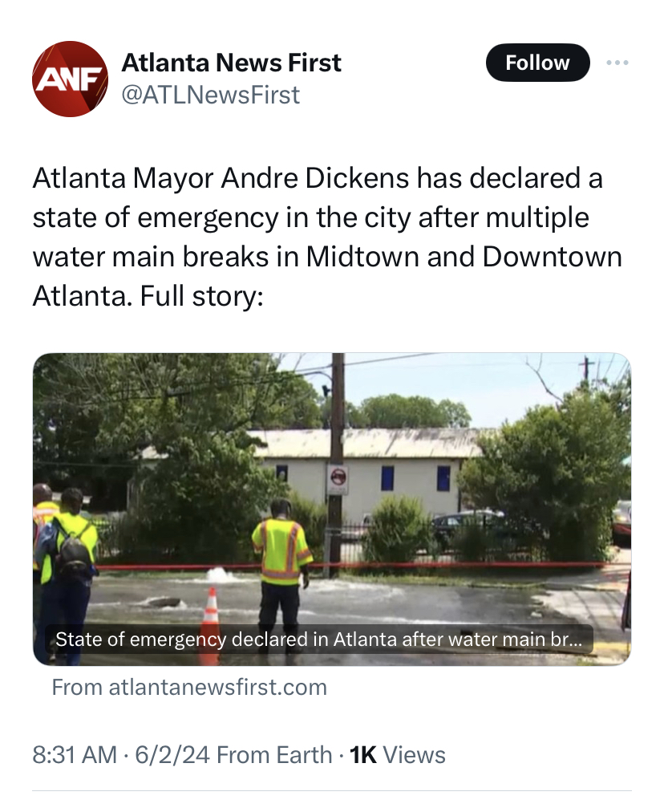Click the Full story: text in the tweet
The width and height of the screenshot is (664, 812).
202,296
